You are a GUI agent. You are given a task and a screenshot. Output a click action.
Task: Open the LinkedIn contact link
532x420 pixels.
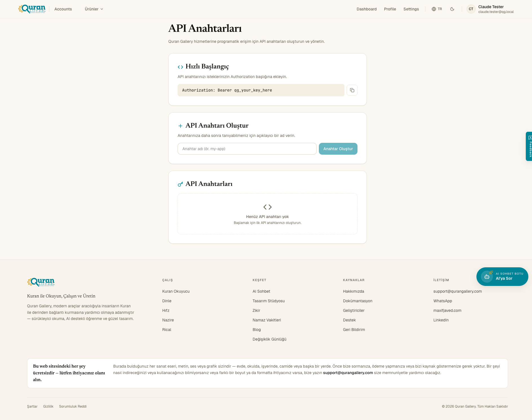[x=441, y=320]
